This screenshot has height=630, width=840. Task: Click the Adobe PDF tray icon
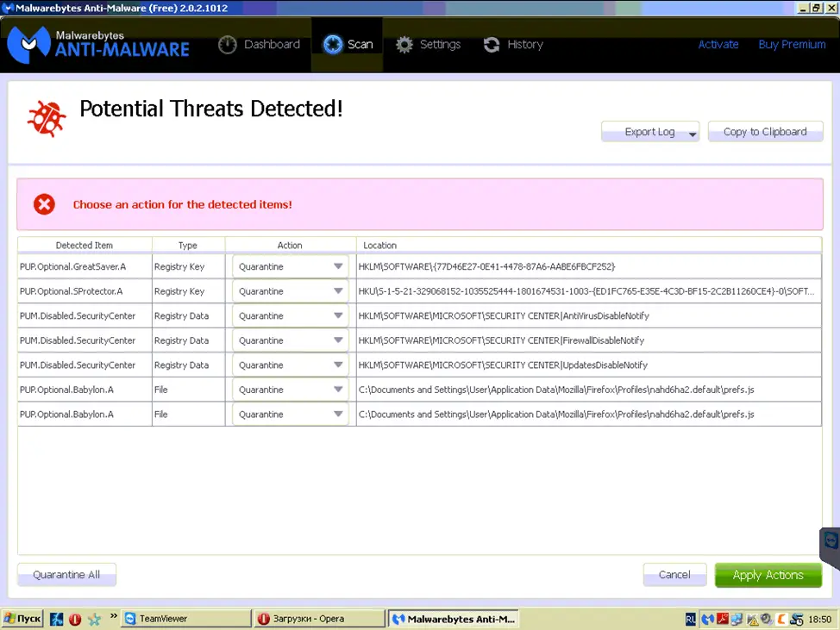point(722,619)
